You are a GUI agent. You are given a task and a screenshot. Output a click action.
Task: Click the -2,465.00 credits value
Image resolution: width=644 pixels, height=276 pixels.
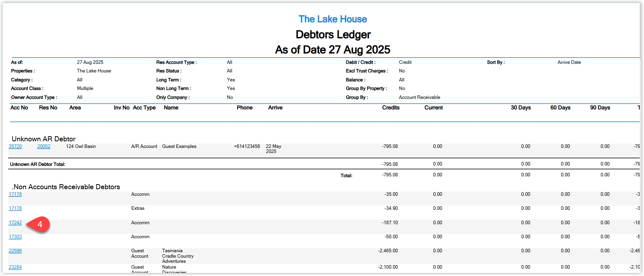pyautogui.click(x=388, y=251)
